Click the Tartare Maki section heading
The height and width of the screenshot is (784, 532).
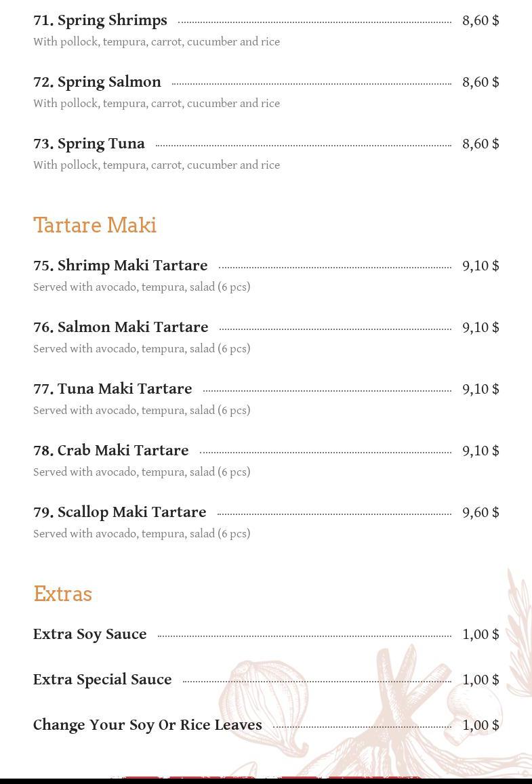click(x=95, y=225)
